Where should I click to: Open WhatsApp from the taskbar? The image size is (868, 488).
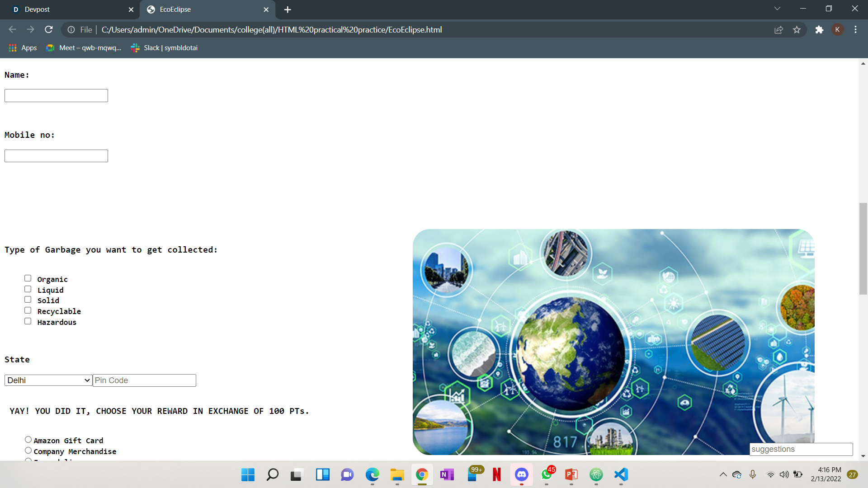click(546, 475)
